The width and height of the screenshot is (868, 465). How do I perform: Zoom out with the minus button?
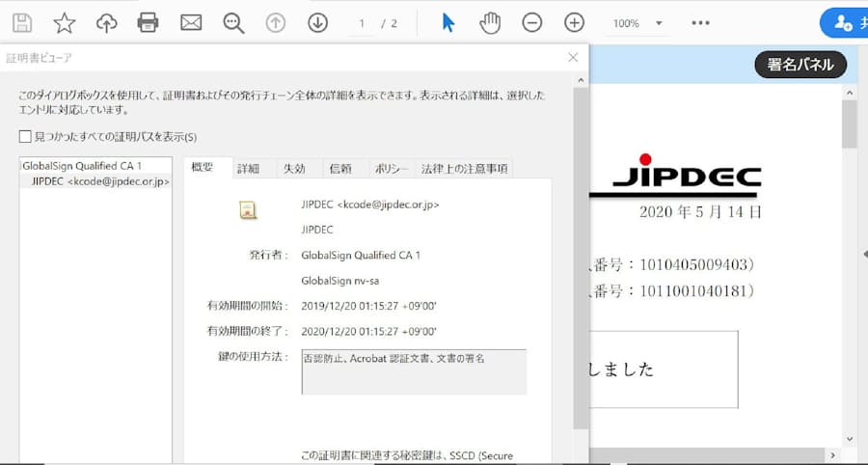click(532, 23)
